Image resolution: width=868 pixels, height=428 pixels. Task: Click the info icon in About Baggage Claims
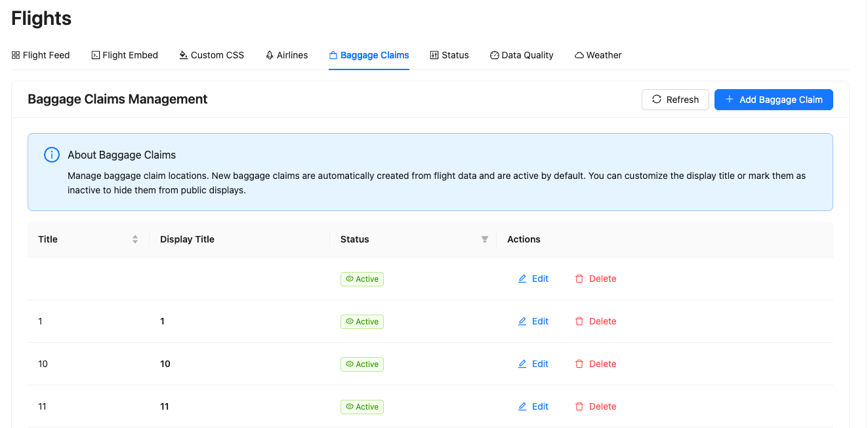(x=52, y=155)
